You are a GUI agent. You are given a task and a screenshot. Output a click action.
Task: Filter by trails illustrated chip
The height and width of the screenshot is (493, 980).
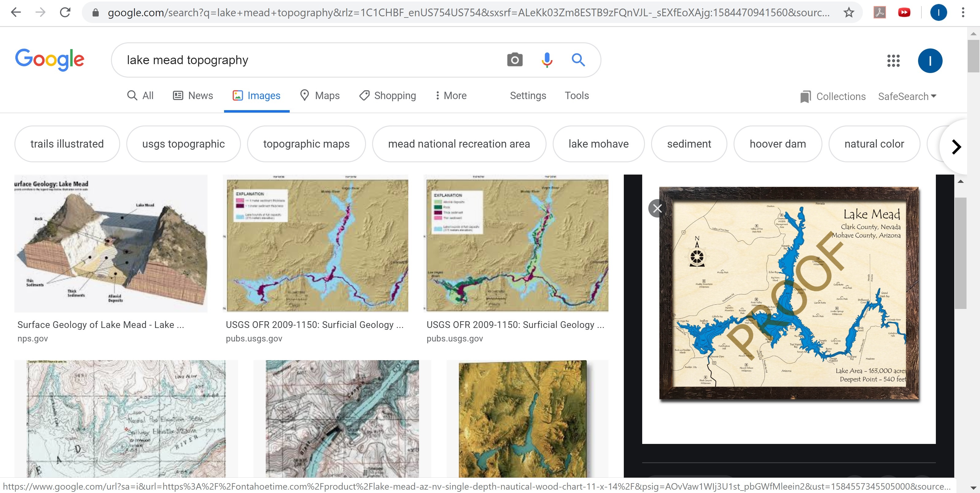coord(67,144)
